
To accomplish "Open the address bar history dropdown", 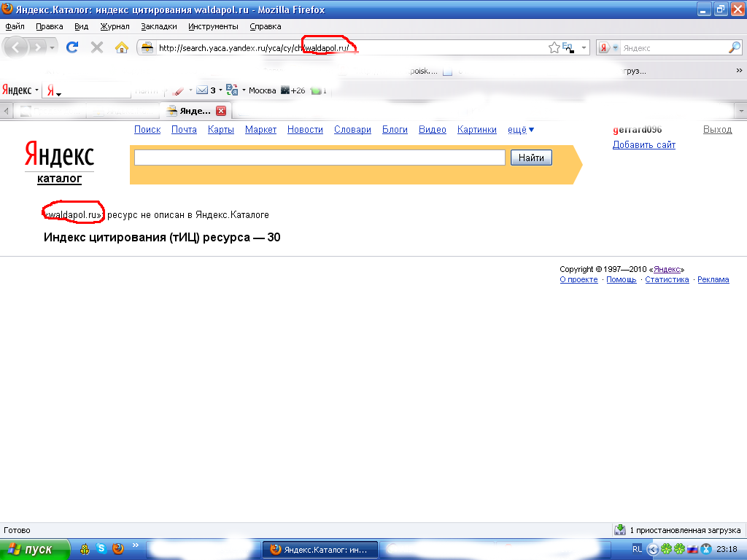I will 584,47.
